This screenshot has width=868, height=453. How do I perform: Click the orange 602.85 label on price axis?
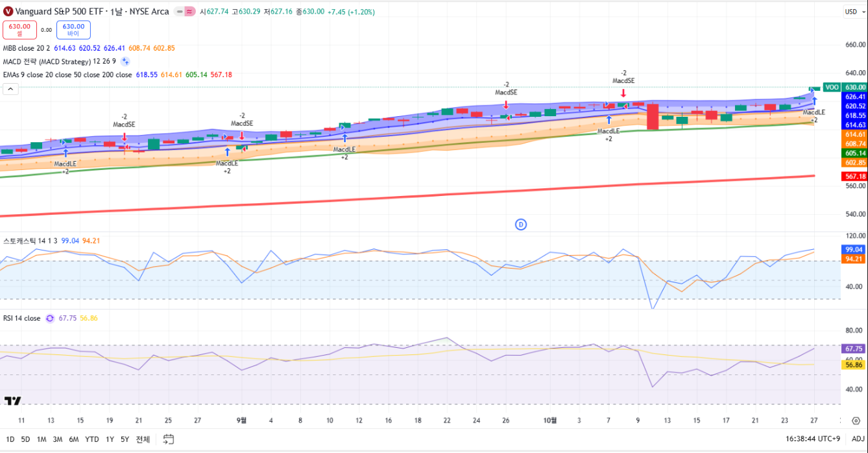tap(854, 162)
